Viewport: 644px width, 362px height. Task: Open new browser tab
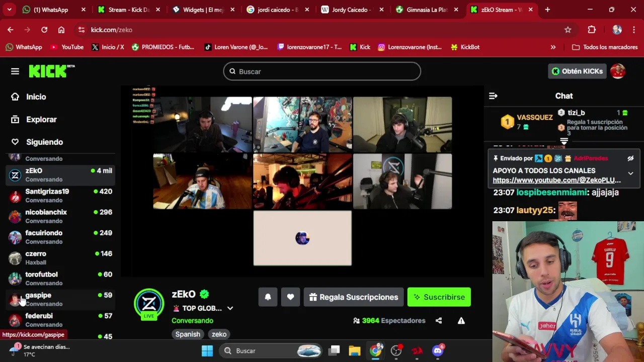point(547,10)
